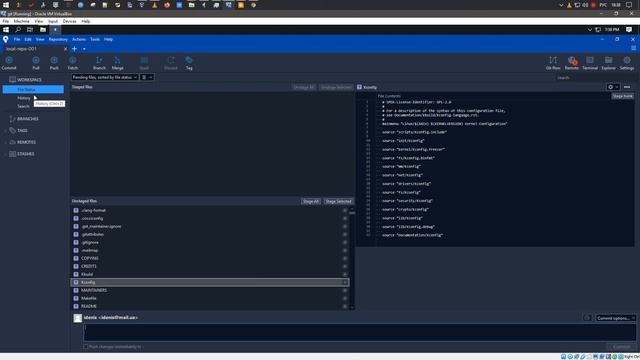Tick the COPYING file checkbox

pyautogui.click(x=76, y=258)
